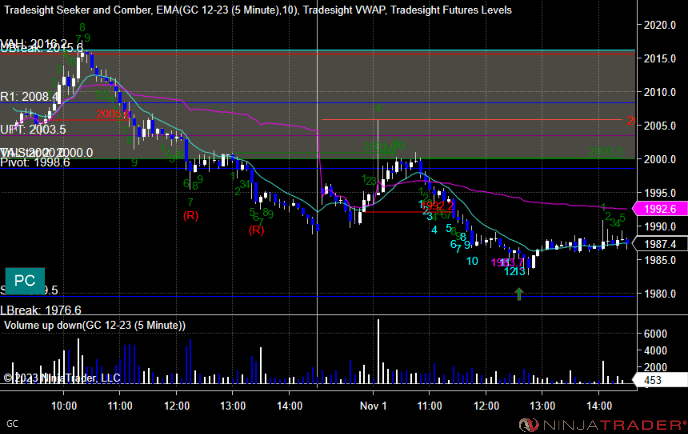Click the cyan 10 count label
The width and height of the screenshot is (688, 434).
pyautogui.click(x=472, y=261)
